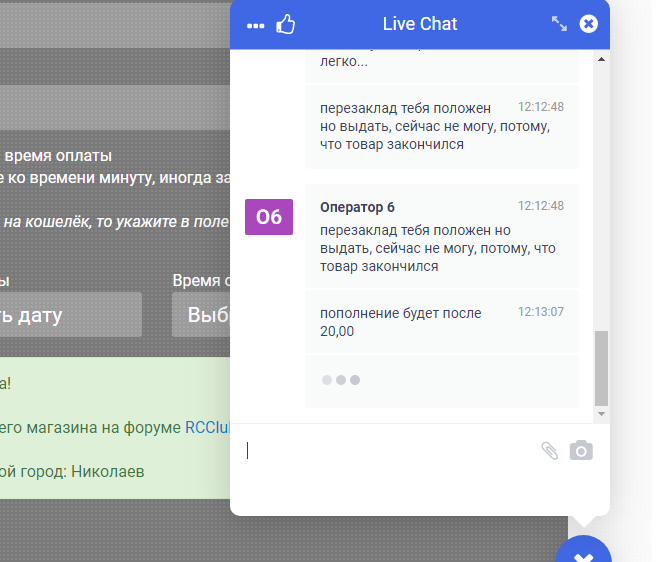The width and height of the screenshot is (663, 562).
Task: Expand the Live Chat window with arrows icon
Action: tap(559, 24)
